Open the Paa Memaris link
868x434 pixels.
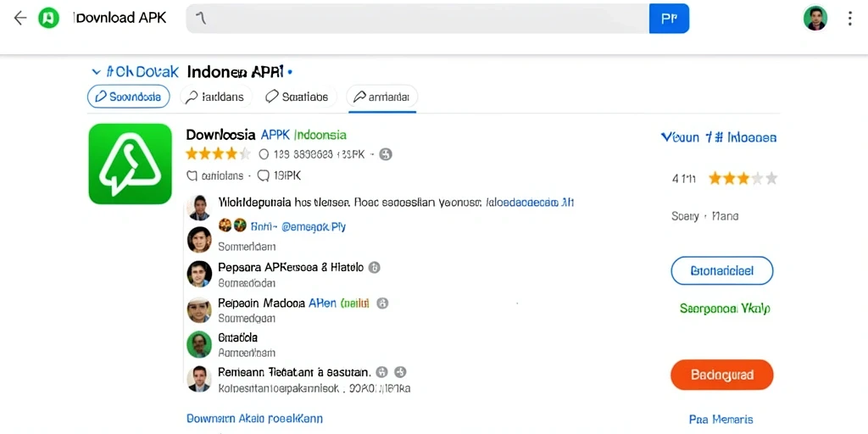[x=721, y=419]
